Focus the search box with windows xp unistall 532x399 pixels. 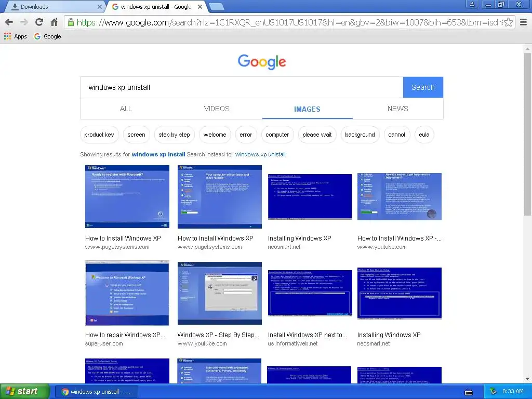tap(242, 87)
